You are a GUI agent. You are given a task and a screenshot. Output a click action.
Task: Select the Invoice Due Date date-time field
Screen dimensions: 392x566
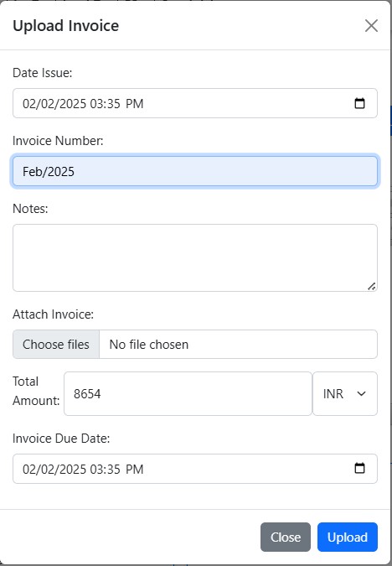pos(195,469)
